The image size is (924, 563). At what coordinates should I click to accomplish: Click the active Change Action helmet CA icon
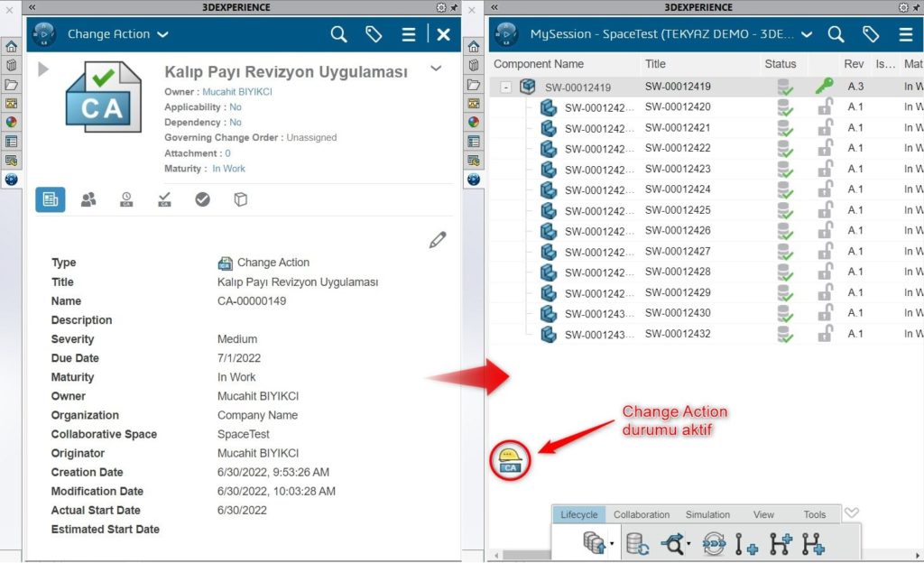[x=510, y=460]
